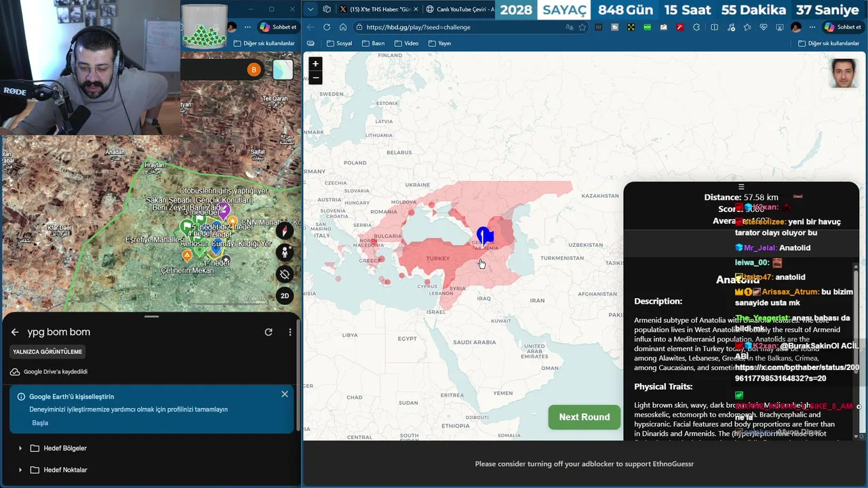
Task: Open the orange B account avatar
Action: tap(254, 69)
